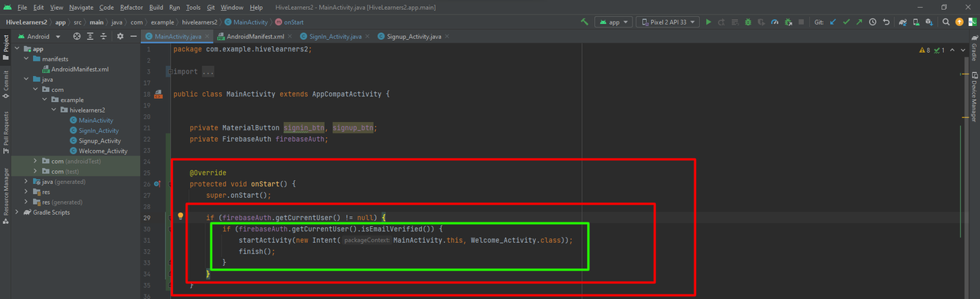Show Git history clock icon
The image size is (980, 299).
pos(872,22)
